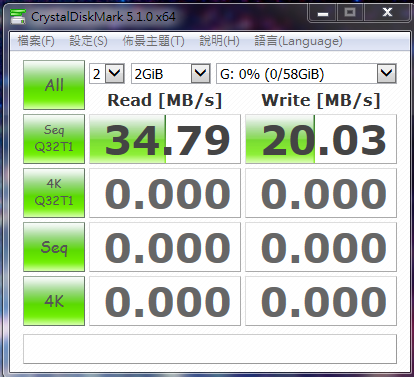Click the empty comment field at bottom

(210, 349)
